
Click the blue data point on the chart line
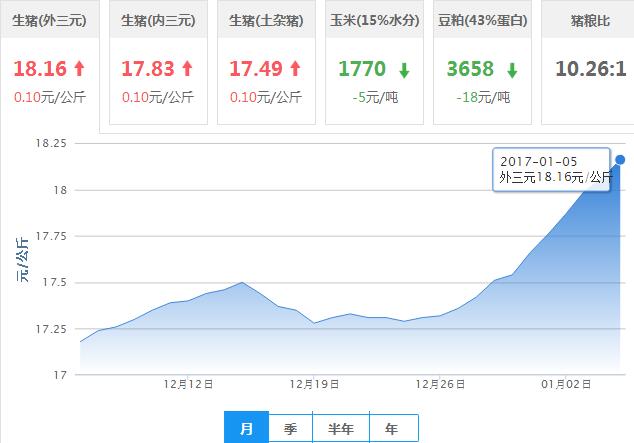(x=620, y=160)
